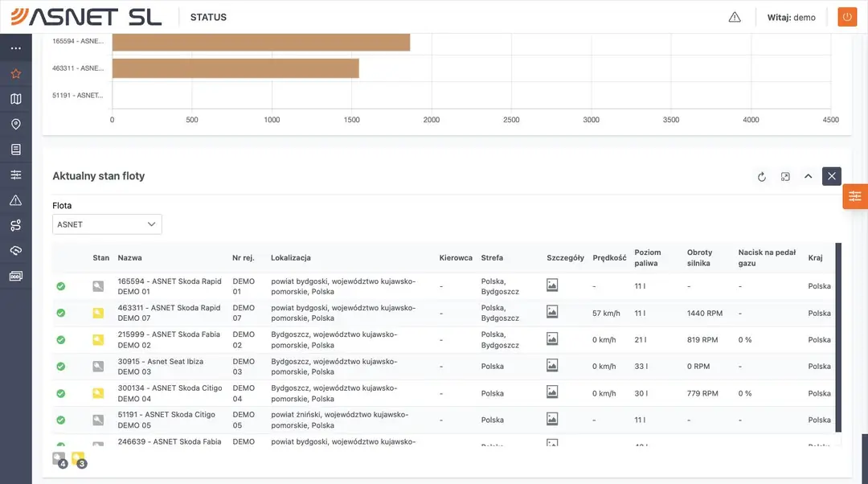This screenshot has height=484, width=868.
Task: Click the chart bar for 463311
Action: pos(235,68)
